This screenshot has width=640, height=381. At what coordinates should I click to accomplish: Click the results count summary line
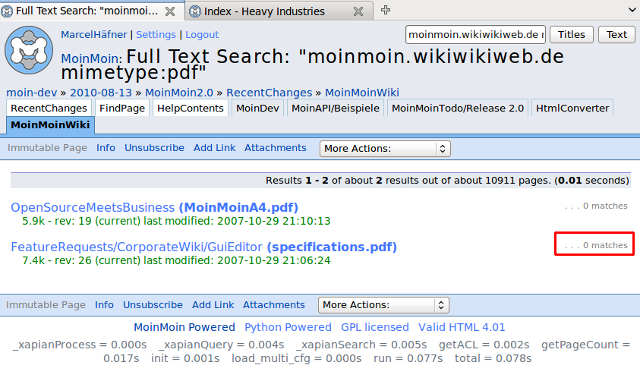click(x=447, y=180)
